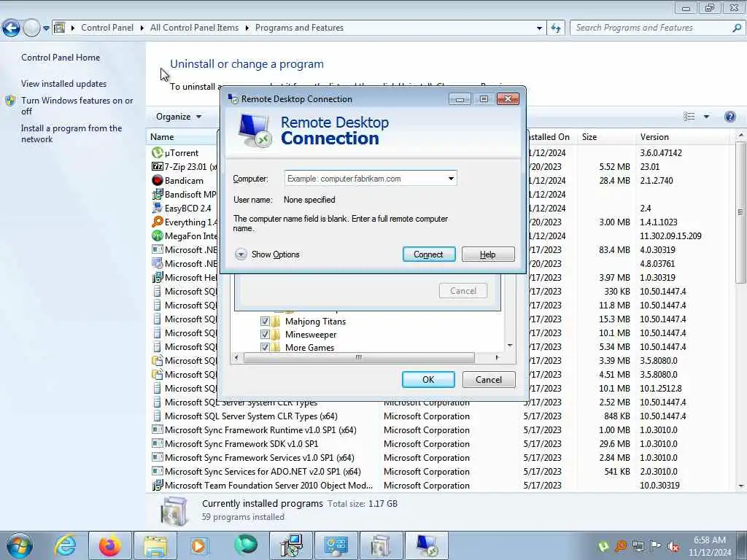Open Internet Explorer from the taskbar
747x560 pixels.
[x=65, y=545]
